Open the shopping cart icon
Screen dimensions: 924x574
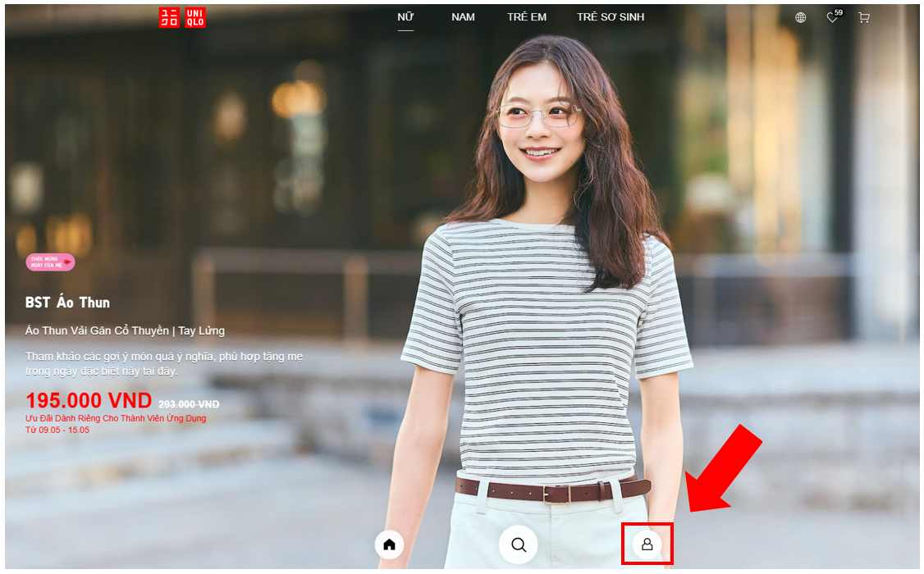point(863,17)
